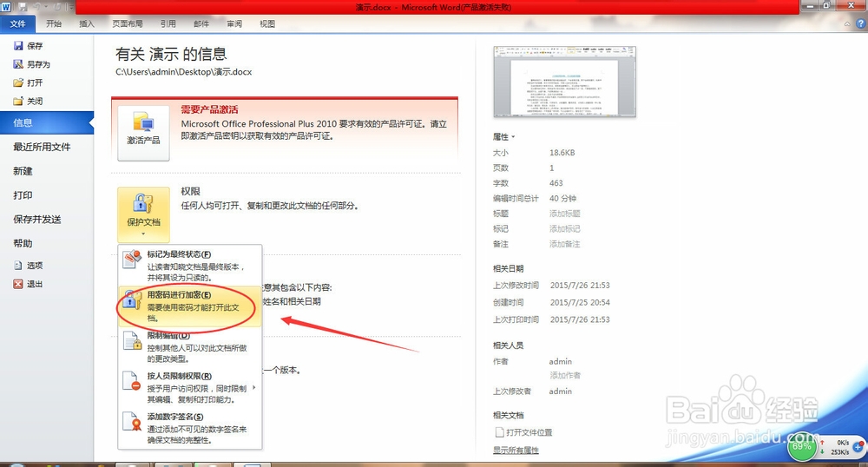This screenshot has width=868, height=467.
Task: Open the 引用 (References) ribbon tab
Action: click(x=168, y=23)
